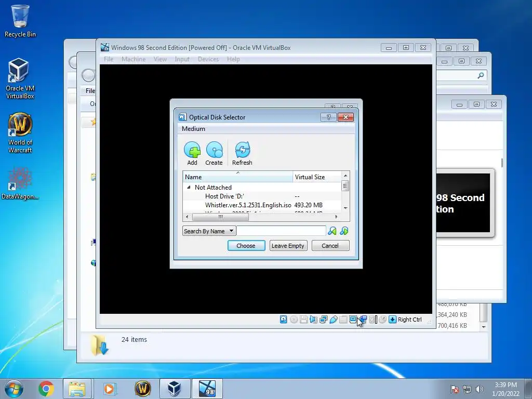Open the Search By Name dropdown
The image size is (532, 399).
point(209,231)
